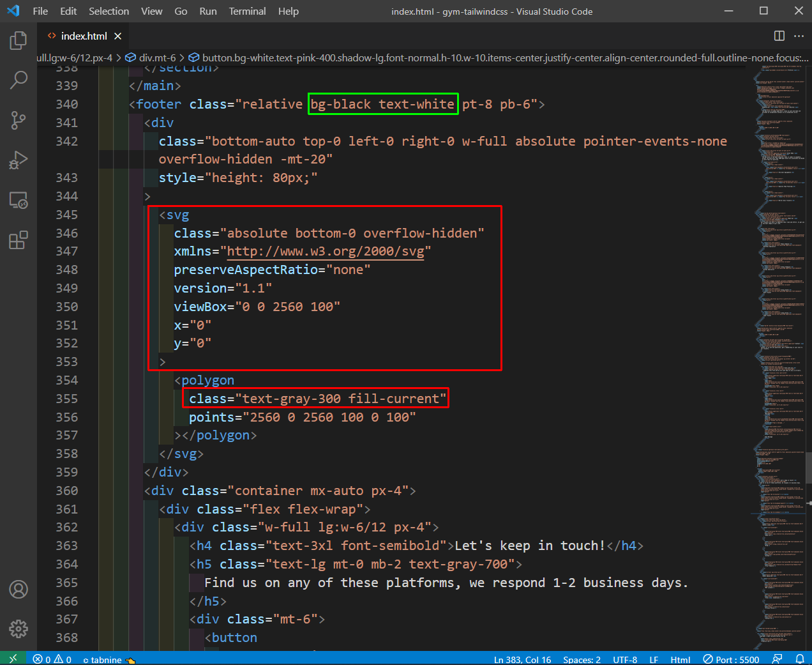
Task: Split the editor to the right
Action: point(779,36)
